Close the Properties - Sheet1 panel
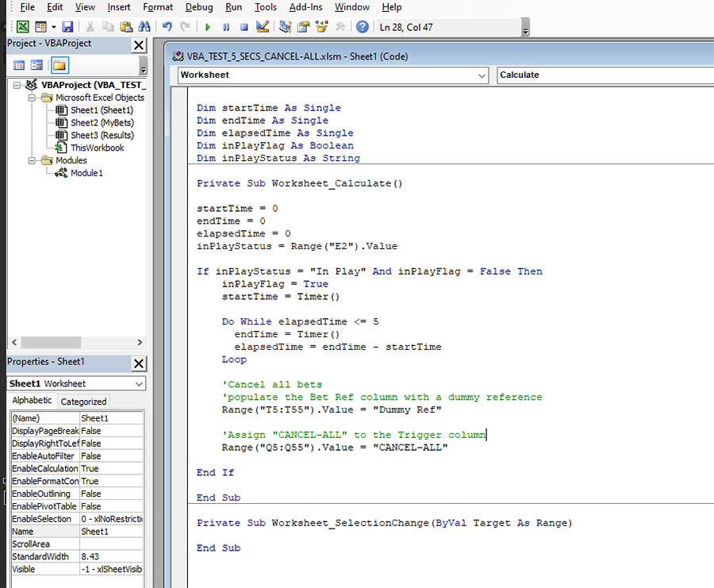714x588 pixels. tap(138, 363)
